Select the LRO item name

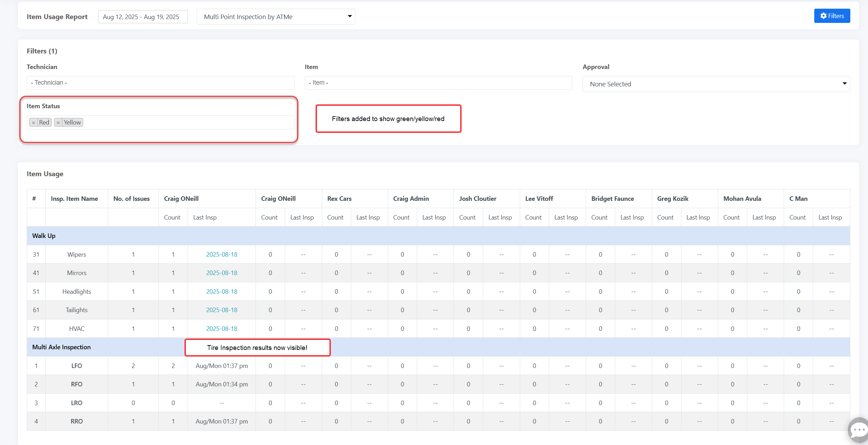77,403
